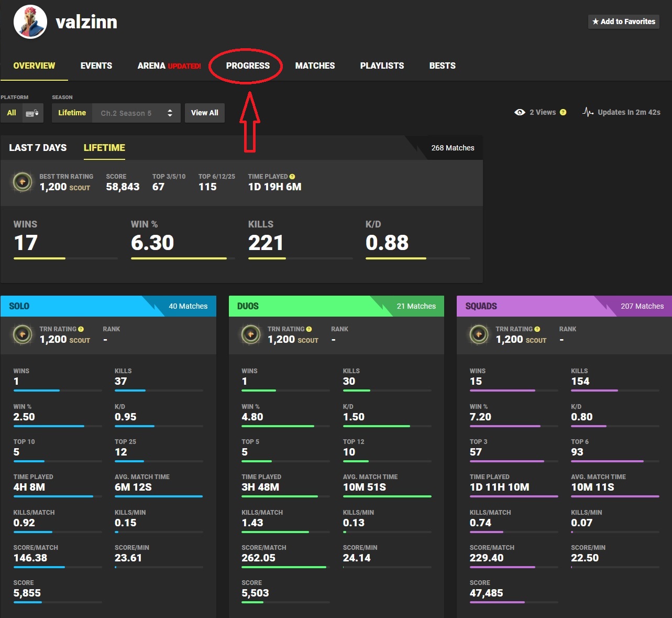Click the Solo Kills value 37
The image size is (672, 618).
click(x=121, y=381)
